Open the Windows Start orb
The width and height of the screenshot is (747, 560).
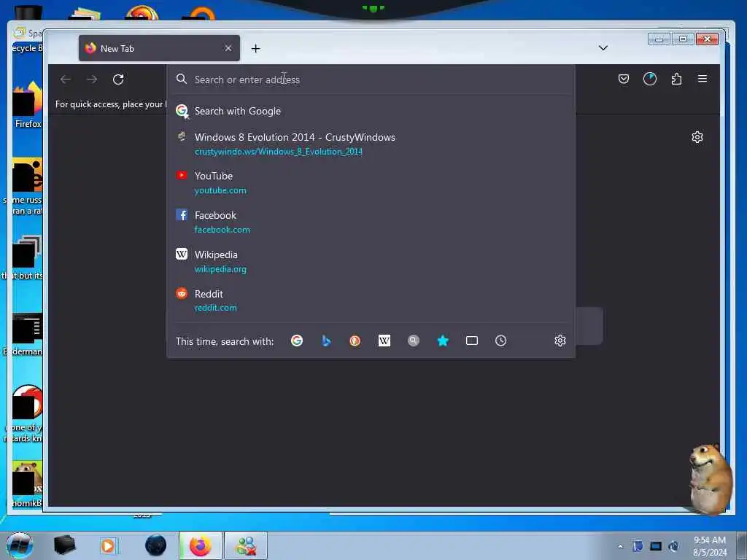pos(20,545)
